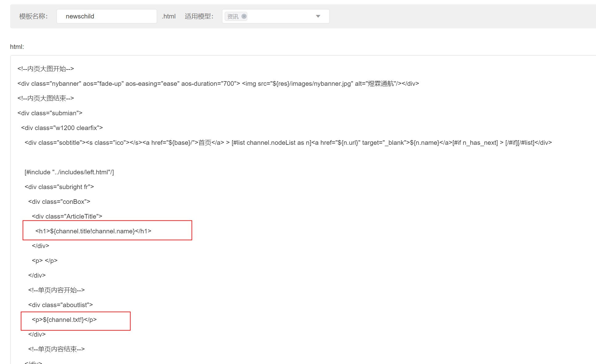Viewport: 596px width, 364px height.
Task: Click empty area of 适用模型 combo box
Action: click(x=280, y=16)
